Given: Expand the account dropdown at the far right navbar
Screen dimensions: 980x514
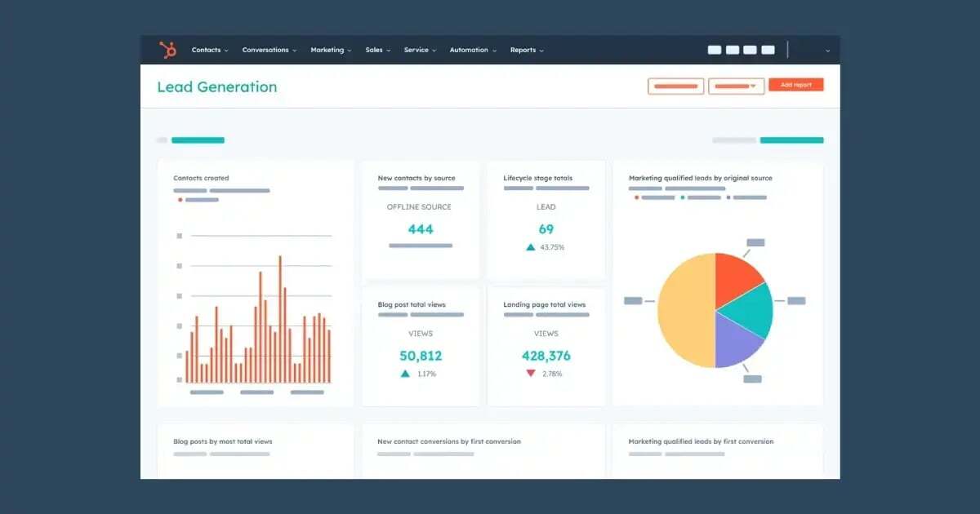Looking at the screenshot, I should click(x=828, y=50).
